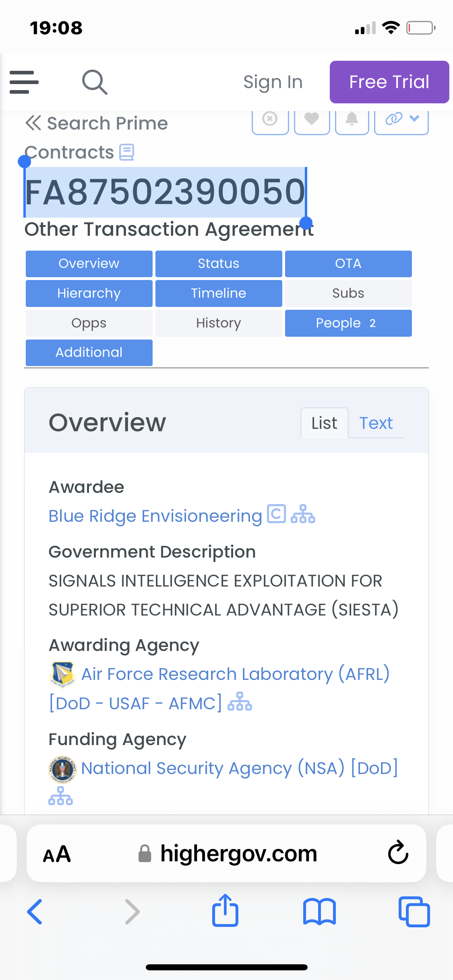This screenshot has height=980, width=453.
Task: Start the Free Trial
Action: [x=389, y=82]
